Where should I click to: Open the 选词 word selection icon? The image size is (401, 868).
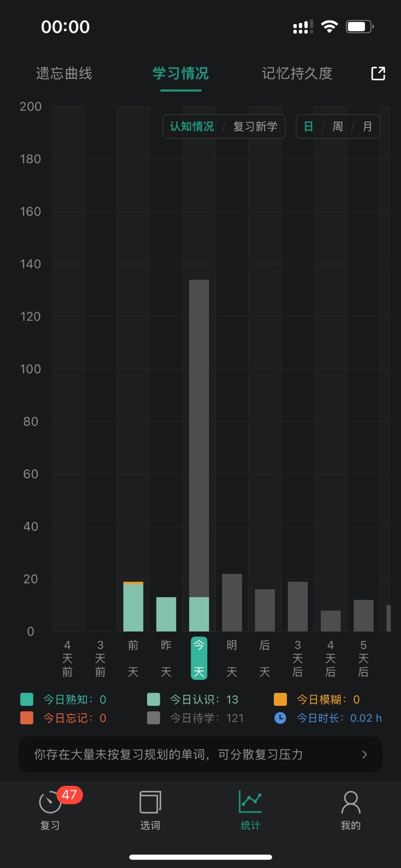coord(150,802)
